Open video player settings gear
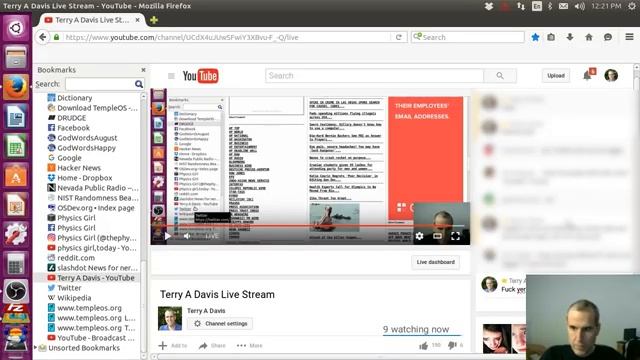Image resolution: width=640 pixels, height=360 pixels. [x=419, y=236]
